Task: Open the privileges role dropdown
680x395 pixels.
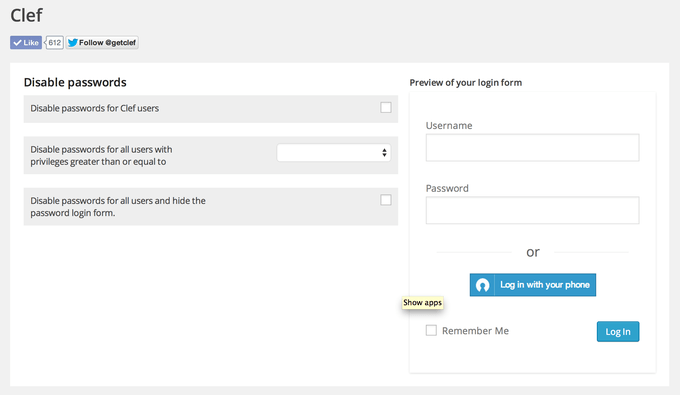Action: pos(333,153)
